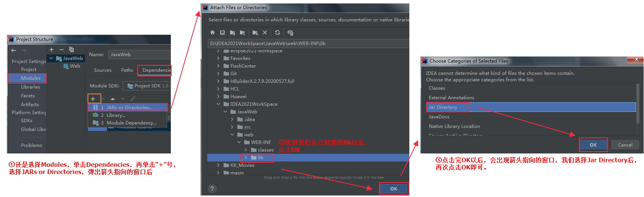
Task: Move dependency down arrow
Action: 123,99
